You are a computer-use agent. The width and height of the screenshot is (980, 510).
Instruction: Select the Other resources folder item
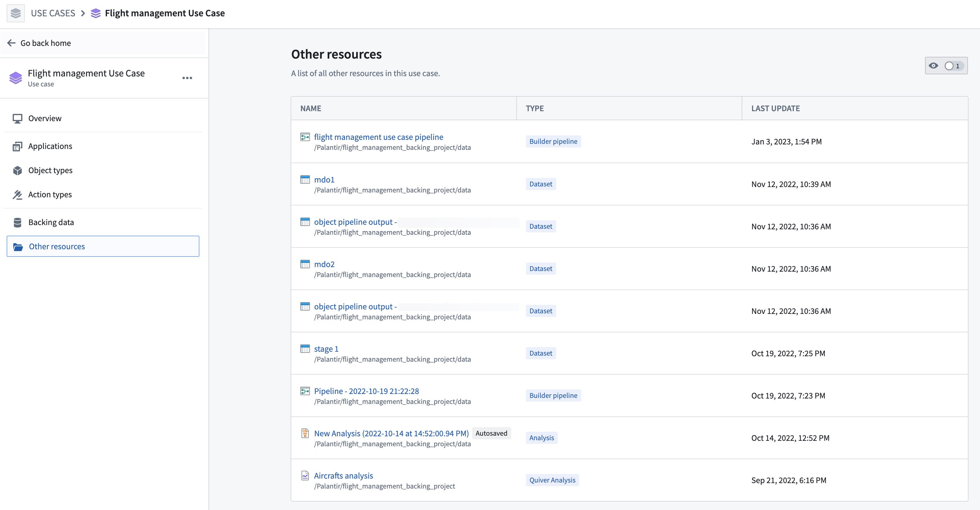103,246
